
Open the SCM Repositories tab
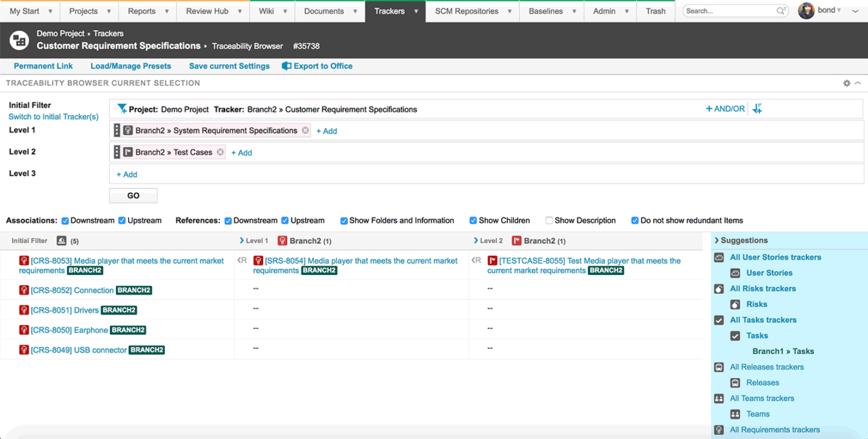tap(467, 11)
